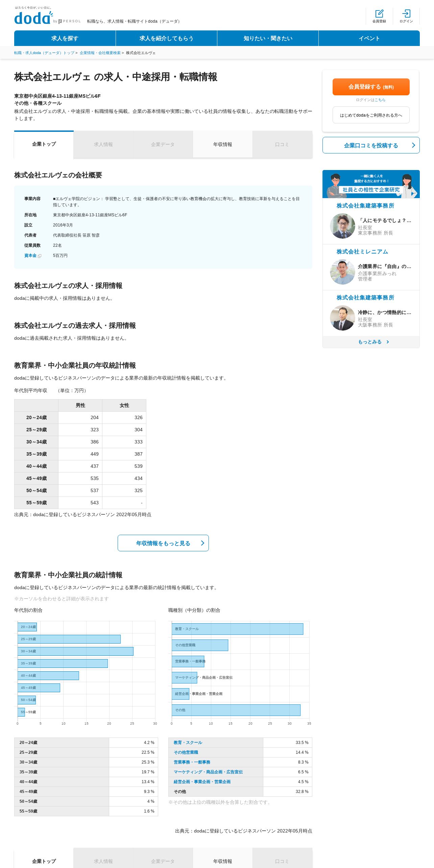The image size is (434, 868).
Task: Click the こちら login link
Action: pos(380,100)
